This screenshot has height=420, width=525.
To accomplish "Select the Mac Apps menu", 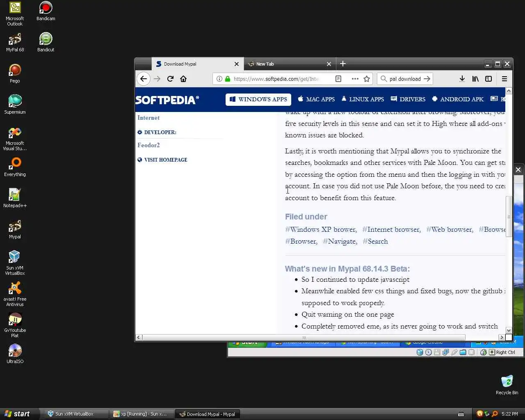I will point(316,99).
